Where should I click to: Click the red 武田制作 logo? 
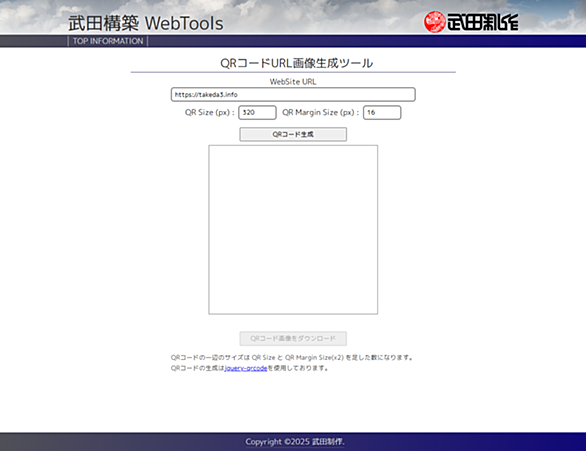[471, 22]
